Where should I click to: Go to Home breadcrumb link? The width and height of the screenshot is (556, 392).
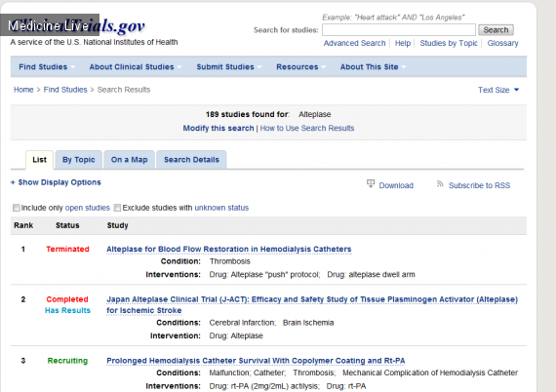click(23, 90)
